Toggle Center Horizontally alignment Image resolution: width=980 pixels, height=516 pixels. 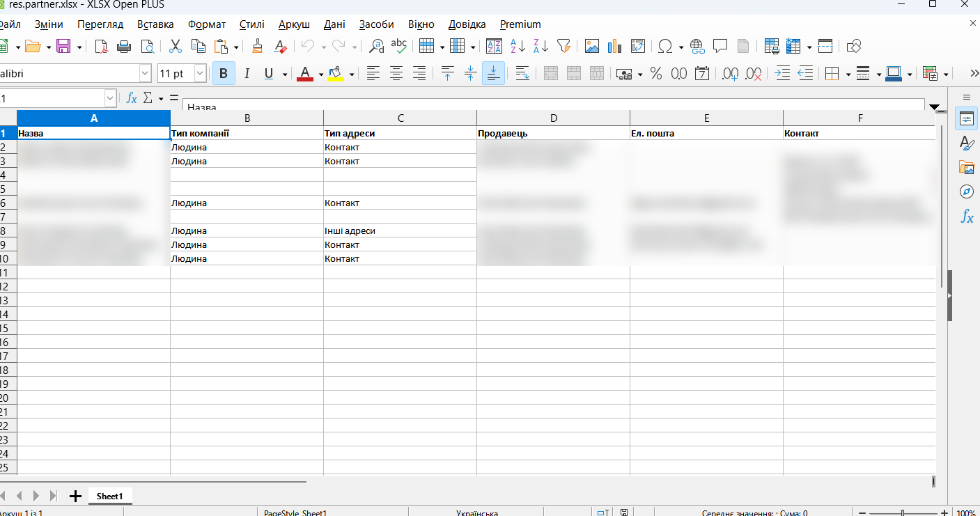[396, 73]
